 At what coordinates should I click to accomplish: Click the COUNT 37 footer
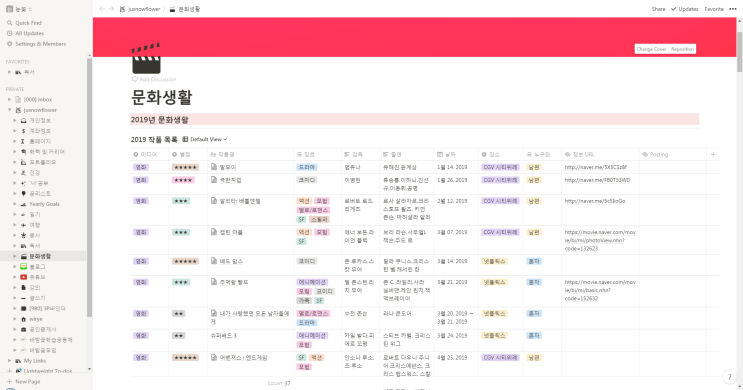pos(279,383)
